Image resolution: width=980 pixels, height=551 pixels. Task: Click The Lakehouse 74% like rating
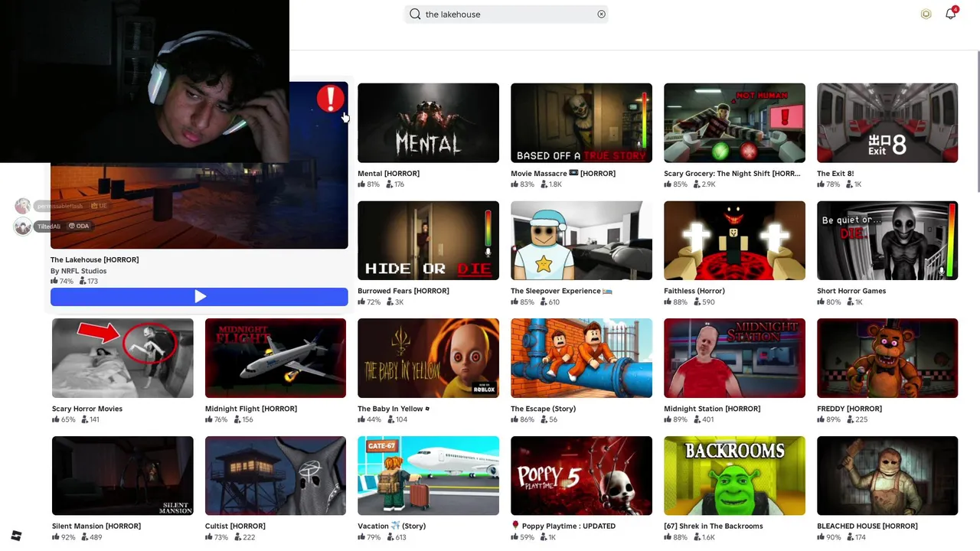(62, 282)
